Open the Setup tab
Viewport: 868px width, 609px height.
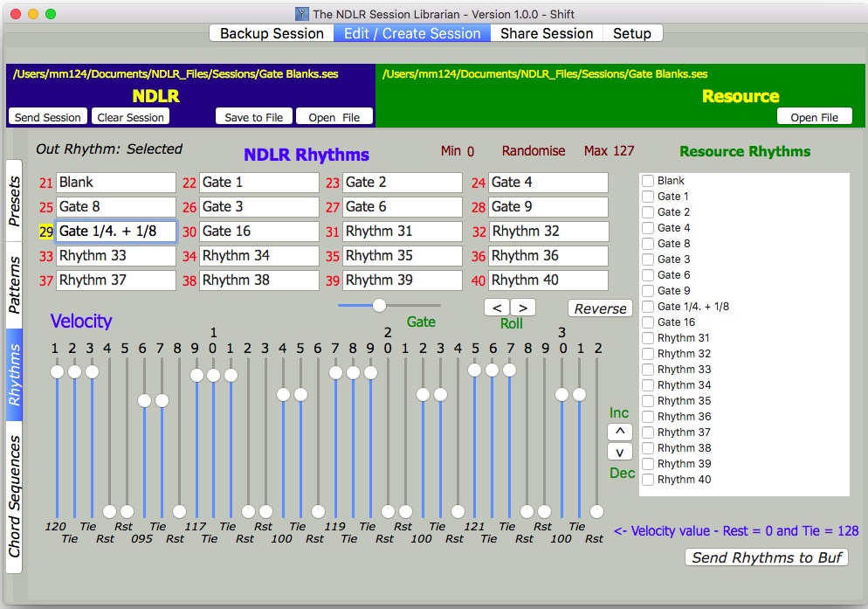[632, 33]
